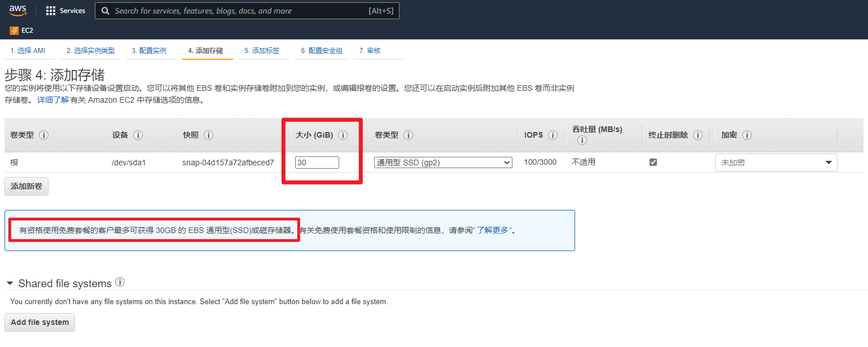Click the volume size field showing 30
The width and height of the screenshot is (868, 347).
click(x=317, y=162)
